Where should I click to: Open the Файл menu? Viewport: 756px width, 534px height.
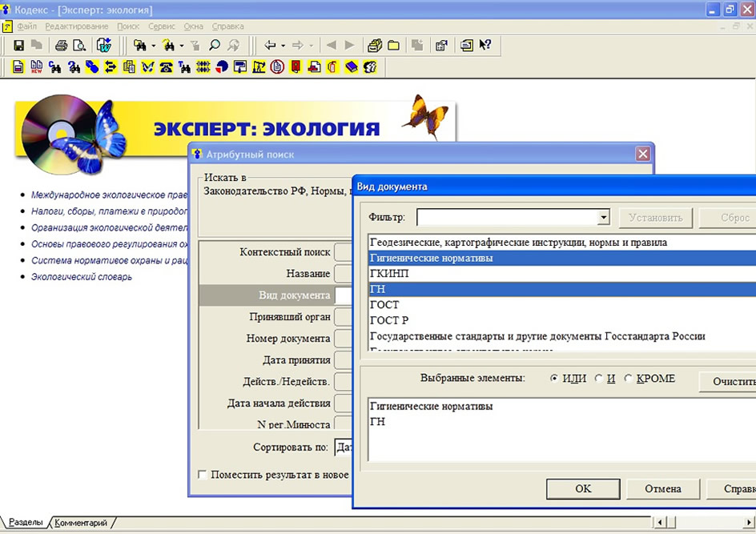[27, 26]
